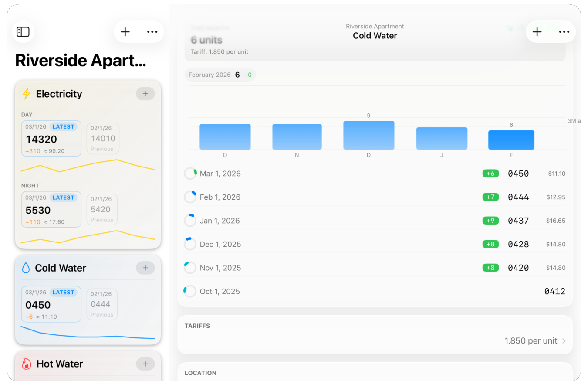This screenshot has height=388, width=588.
Task: Click the +9 badge on the Jan 1, 2026 row
Action: pos(490,221)
